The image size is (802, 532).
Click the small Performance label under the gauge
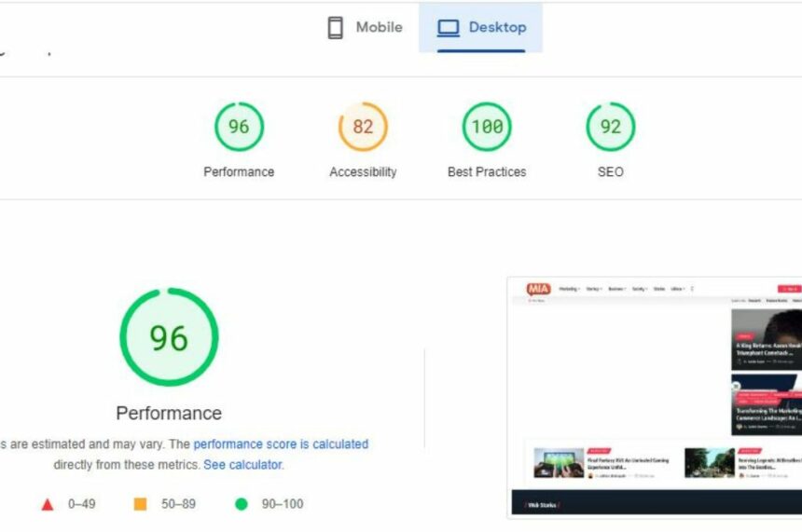coord(239,171)
